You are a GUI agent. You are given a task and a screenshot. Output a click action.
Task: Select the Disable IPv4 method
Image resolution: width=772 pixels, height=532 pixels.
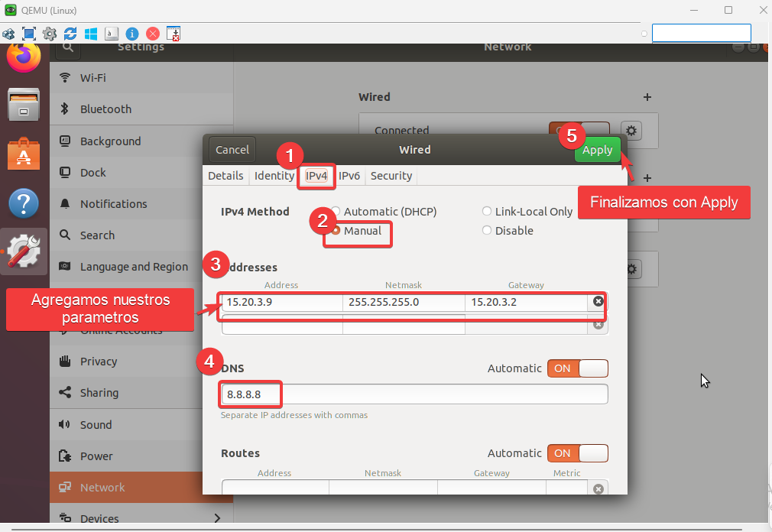pyautogui.click(x=487, y=231)
